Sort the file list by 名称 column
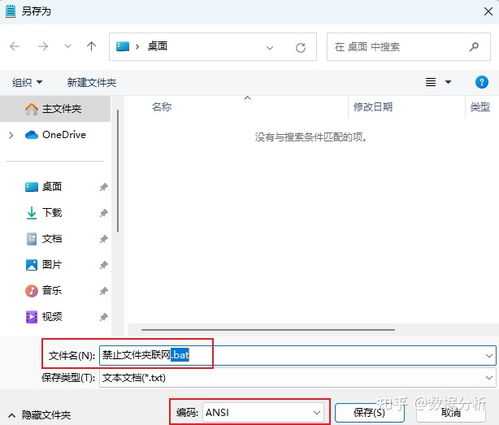 162,107
